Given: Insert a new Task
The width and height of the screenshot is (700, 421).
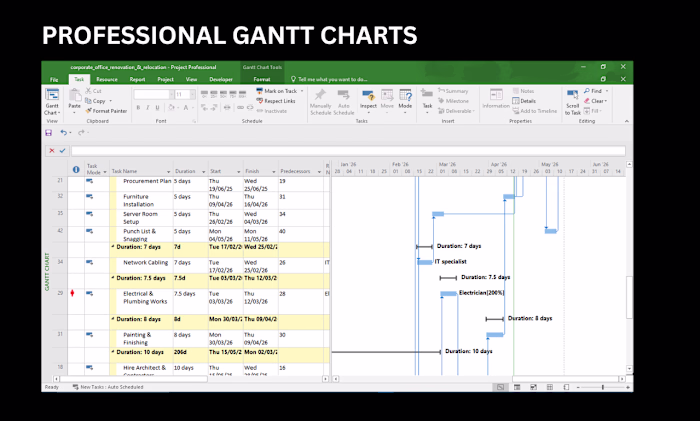Looking at the screenshot, I should [427, 100].
